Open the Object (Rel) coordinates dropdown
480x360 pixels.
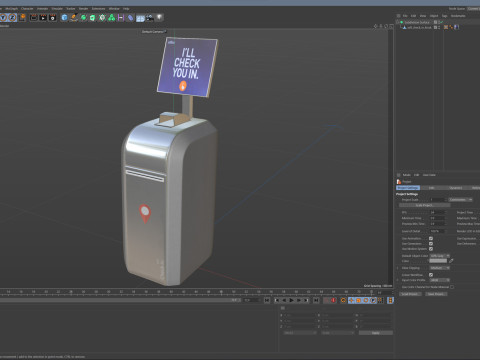(300, 333)
